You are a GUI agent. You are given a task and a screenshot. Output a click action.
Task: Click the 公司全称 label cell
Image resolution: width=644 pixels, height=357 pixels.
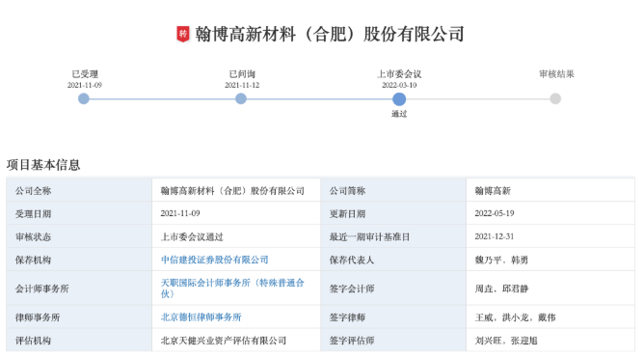(x=79, y=191)
